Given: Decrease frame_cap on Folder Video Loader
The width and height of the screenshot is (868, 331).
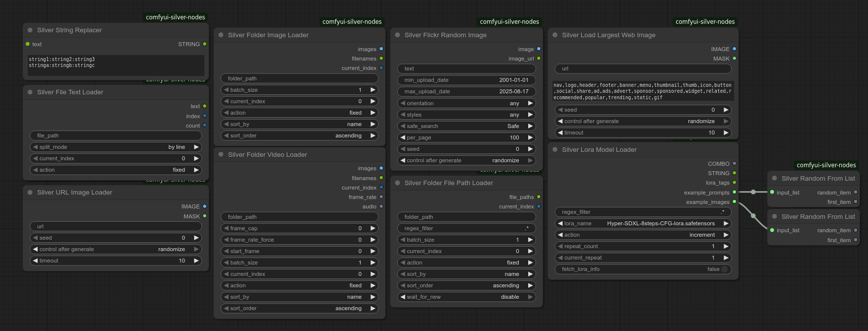Looking at the screenshot, I should (x=227, y=229).
